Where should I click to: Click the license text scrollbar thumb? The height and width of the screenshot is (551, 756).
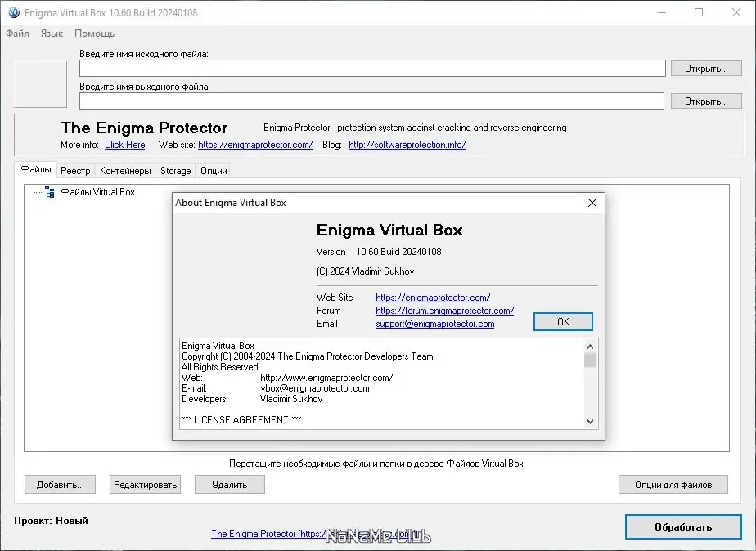click(x=590, y=360)
